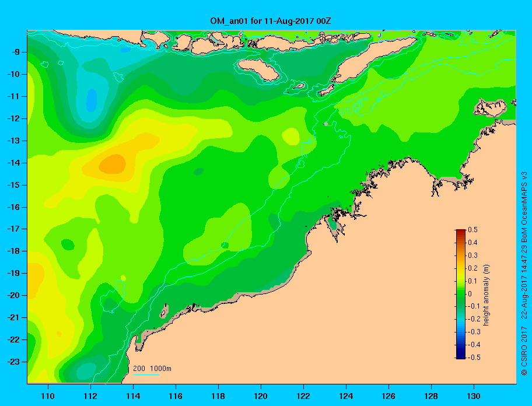The height and width of the screenshot is (406, 532).
Task: Click the colorbar label -0.4
Action: point(474,345)
